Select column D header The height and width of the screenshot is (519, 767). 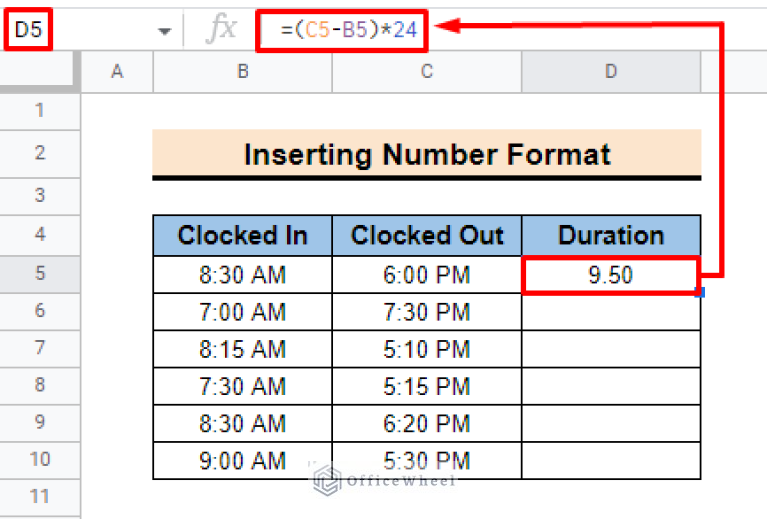(x=611, y=72)
